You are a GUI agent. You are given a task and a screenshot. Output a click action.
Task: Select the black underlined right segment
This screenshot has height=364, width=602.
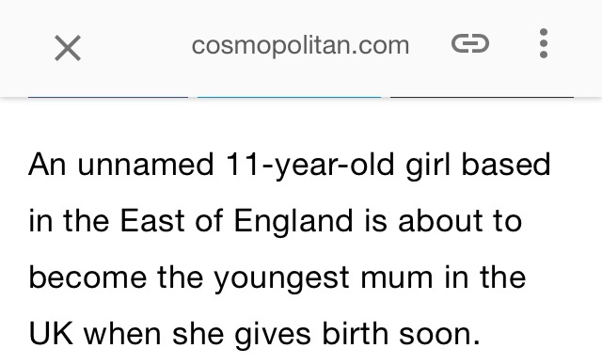(482, 97)
